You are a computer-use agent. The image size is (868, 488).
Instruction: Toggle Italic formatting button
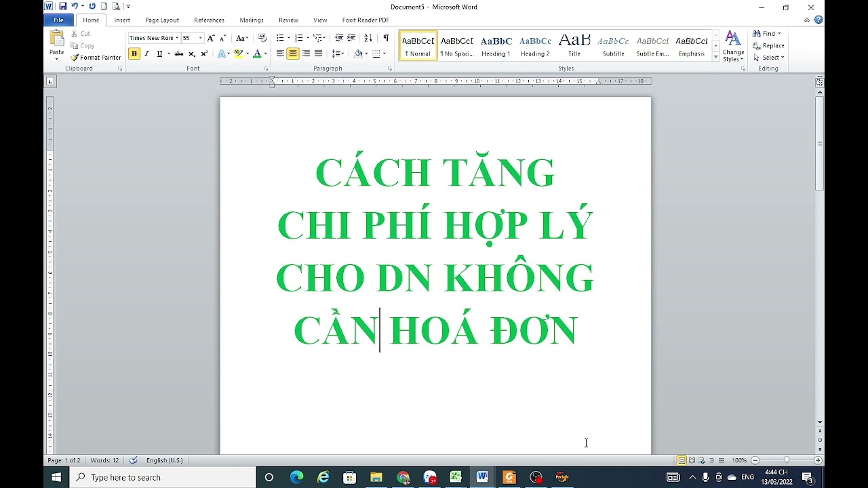tap(146, 54)
